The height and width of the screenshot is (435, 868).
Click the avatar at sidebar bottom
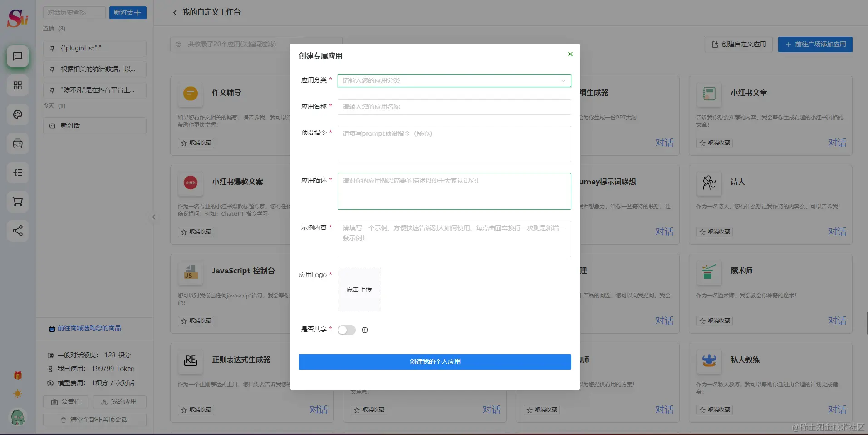(x=17, y=417)
